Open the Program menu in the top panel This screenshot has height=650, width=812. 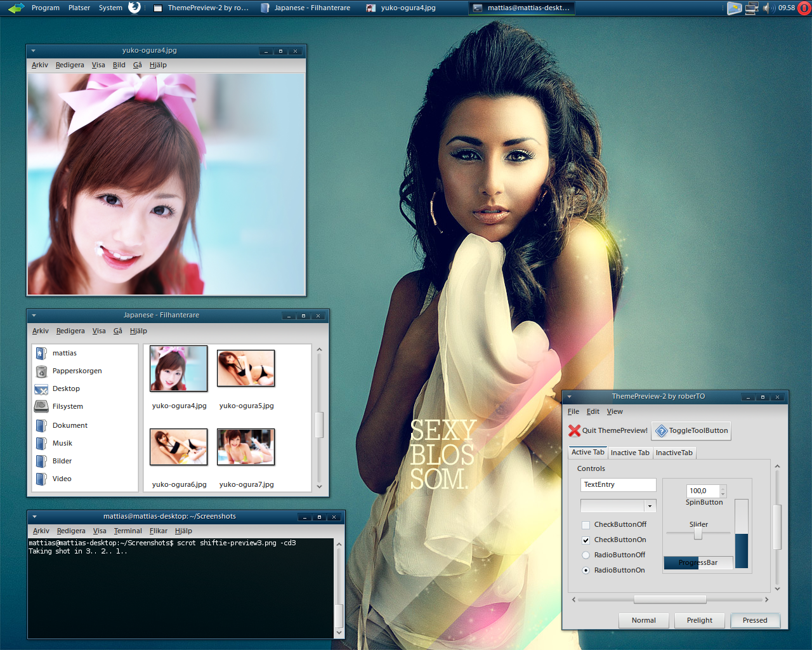(x=46, y=8)
